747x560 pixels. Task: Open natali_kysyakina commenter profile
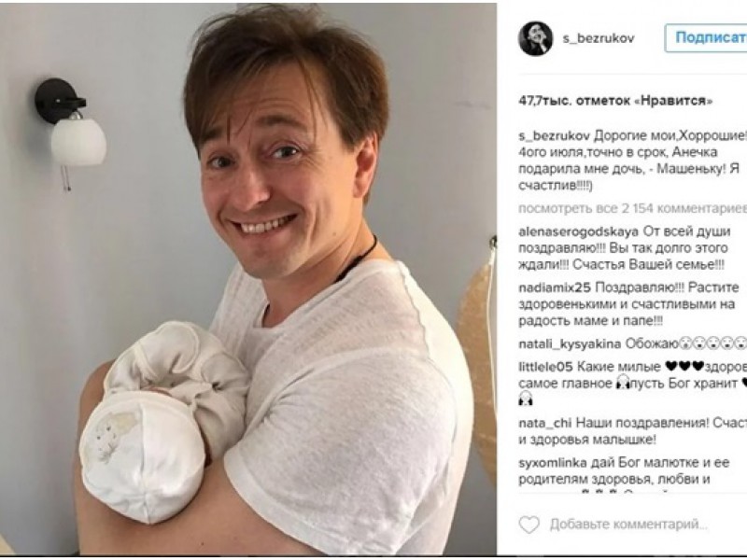coord(570,343)
